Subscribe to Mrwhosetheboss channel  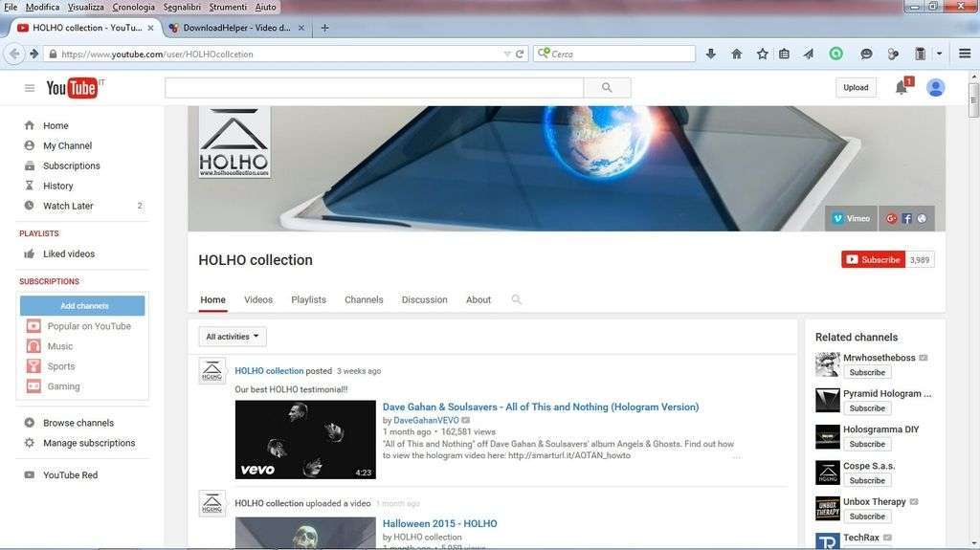tap(867, 372)
